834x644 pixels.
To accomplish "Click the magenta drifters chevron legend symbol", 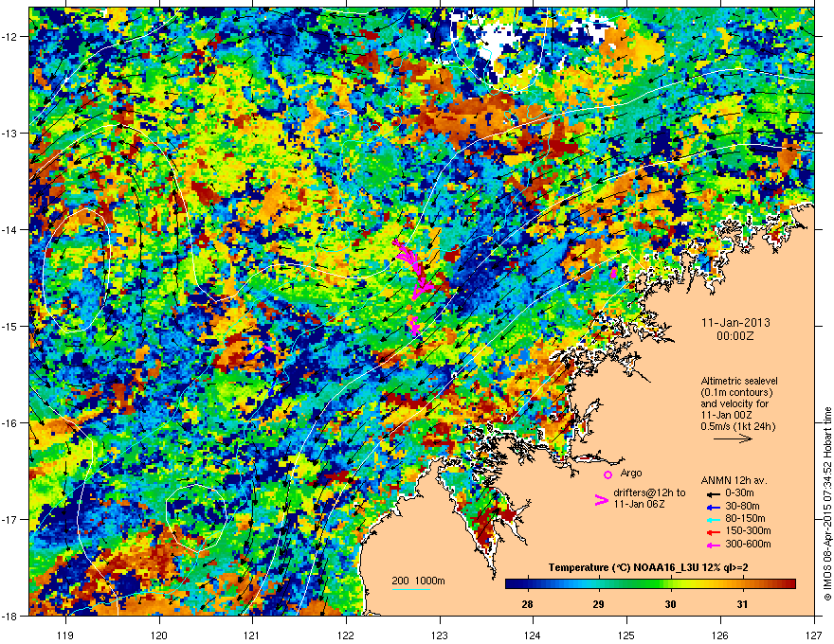I will (x=601, y=500).
